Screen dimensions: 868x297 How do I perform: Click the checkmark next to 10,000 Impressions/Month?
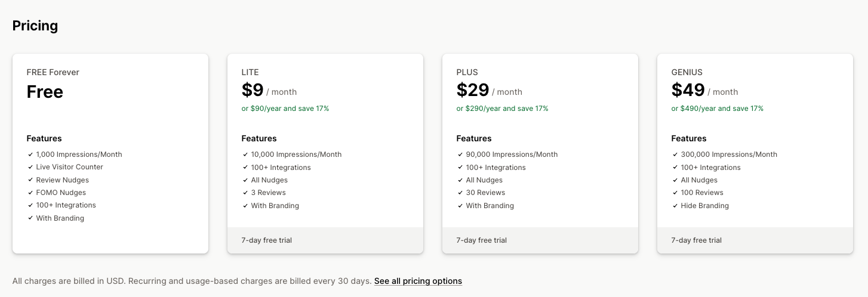coord(245,154)
